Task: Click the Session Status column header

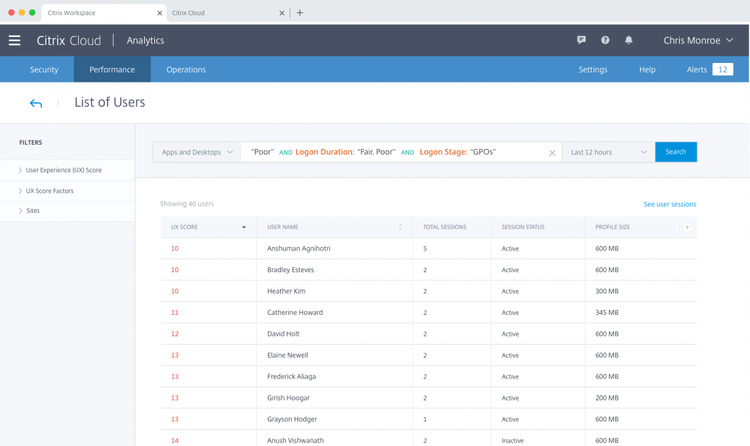Action: click(x=523, y=227)
